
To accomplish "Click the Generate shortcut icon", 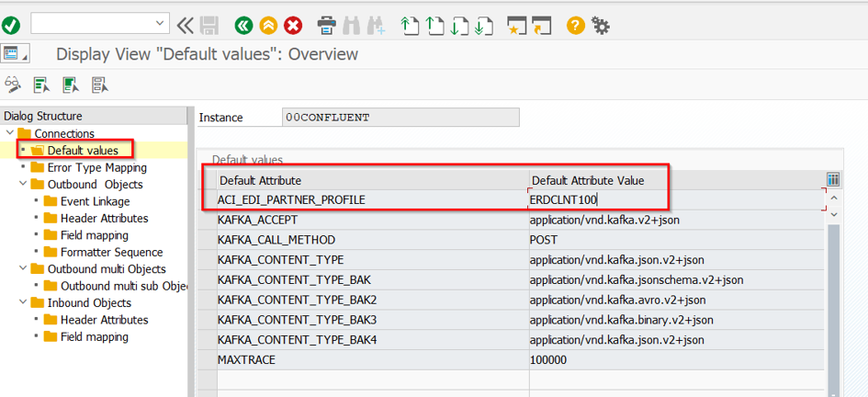I will click(542, 26).
